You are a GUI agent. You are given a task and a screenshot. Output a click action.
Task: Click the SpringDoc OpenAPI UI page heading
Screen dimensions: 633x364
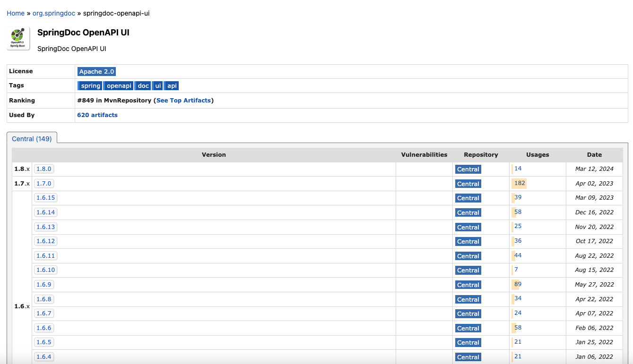[83, 33]
